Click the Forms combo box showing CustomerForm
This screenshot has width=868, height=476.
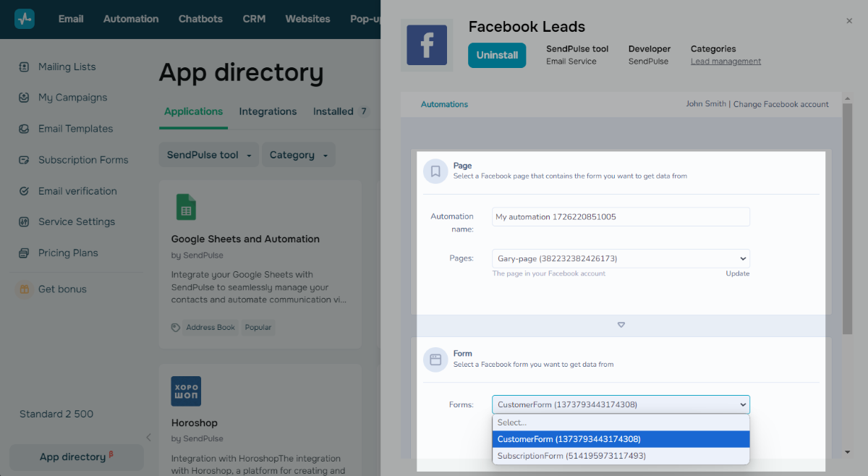point(621,404)
